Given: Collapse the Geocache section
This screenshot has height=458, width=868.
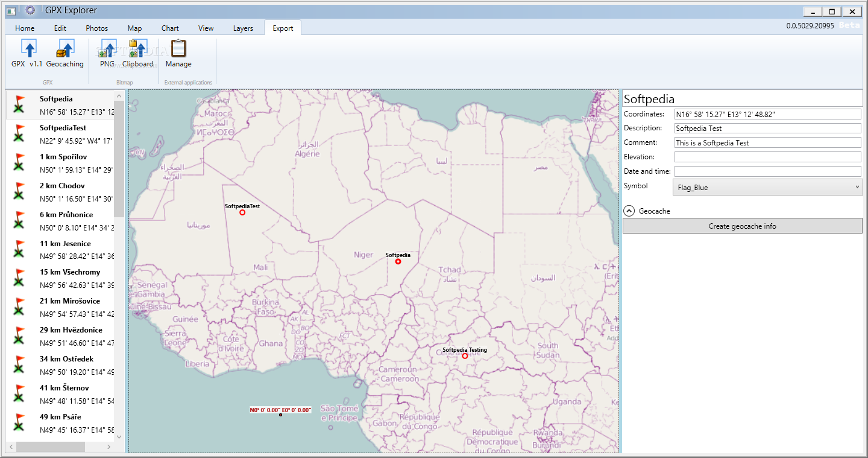Looking at the screenshot, I should (629, 211).
